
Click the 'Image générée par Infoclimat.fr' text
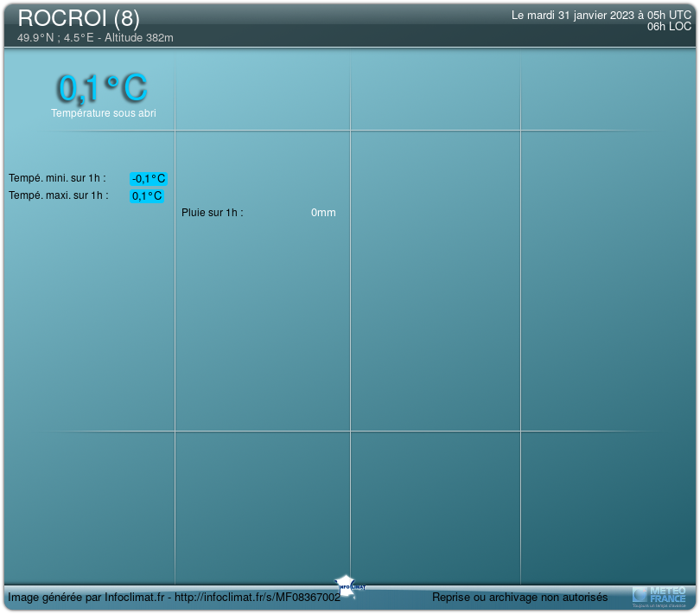[86, 598]
